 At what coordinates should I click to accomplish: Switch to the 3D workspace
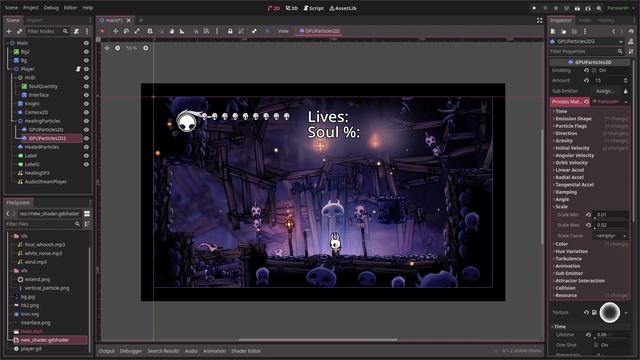tap(291, 8)
